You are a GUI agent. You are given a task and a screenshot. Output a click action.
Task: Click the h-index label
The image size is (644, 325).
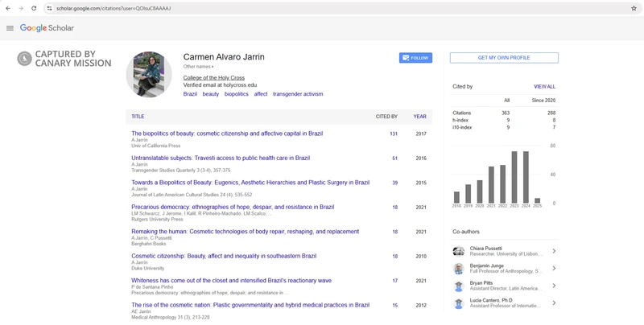click(x=460, y=120)
